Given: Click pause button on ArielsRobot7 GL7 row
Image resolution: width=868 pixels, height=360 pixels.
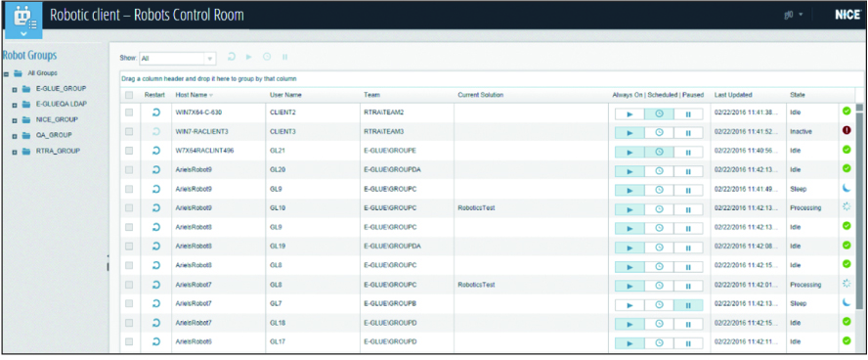Looking at the screenshot, I should pyautogui.click(x=688, y=305).
